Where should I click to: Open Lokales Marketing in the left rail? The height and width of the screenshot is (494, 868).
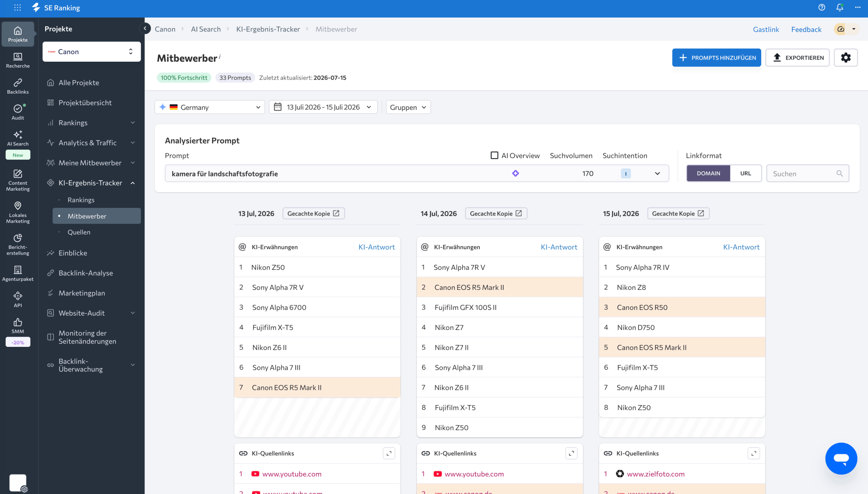pyautogui.click(x=18, y=213)
